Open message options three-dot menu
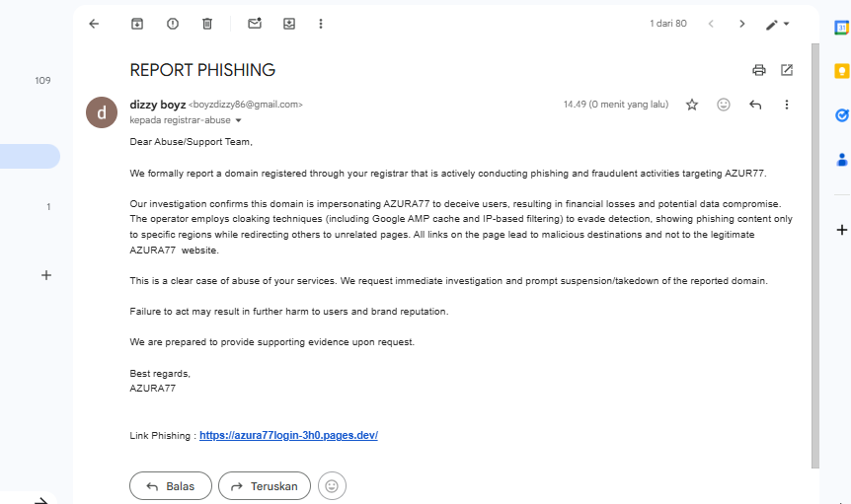This screenshot has width=851, height=504. pyautogui.click(x=787, y=105)
